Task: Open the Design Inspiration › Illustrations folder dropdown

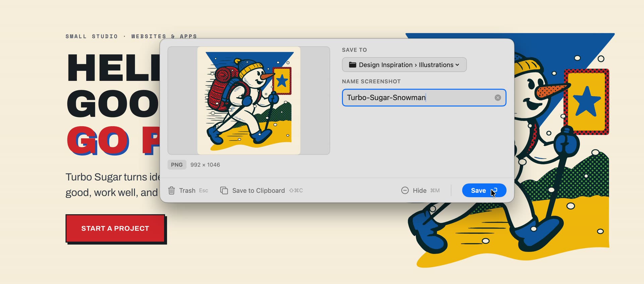Action: (x=404, y=65)
